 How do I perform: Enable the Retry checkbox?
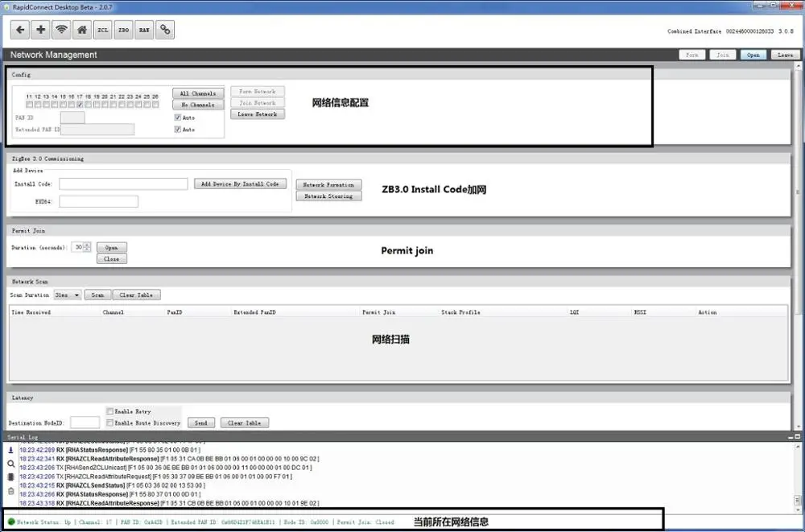pos(109,411)
